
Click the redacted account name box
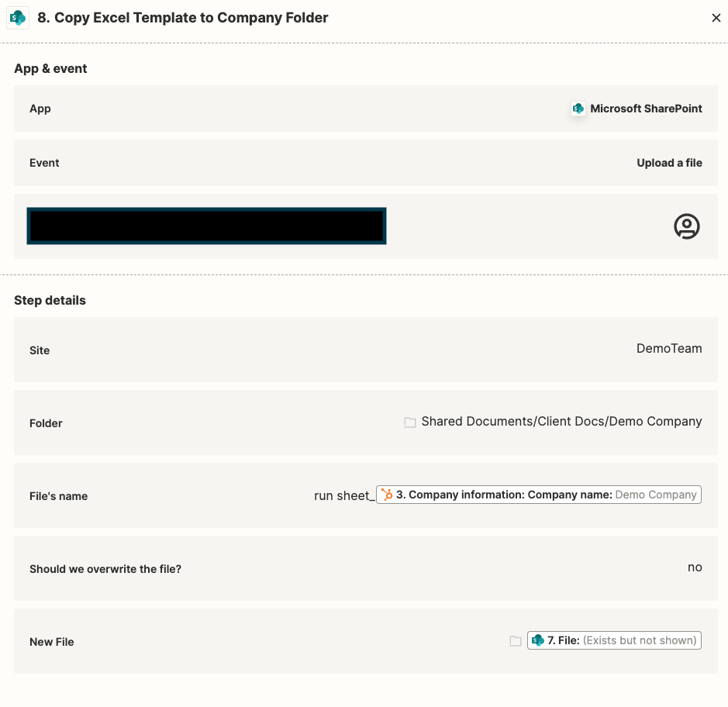pyautogui.click(x=206, y=226)
